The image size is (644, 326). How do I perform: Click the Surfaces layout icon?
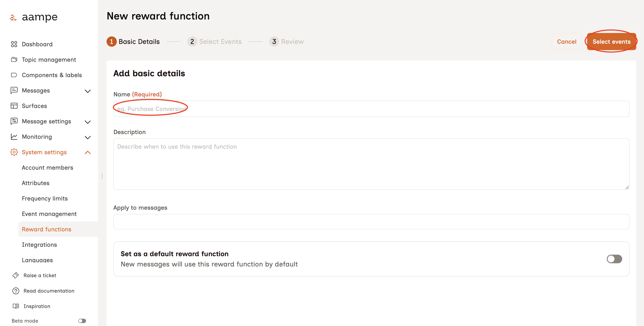pyautogui.click(x=14, y=106)
